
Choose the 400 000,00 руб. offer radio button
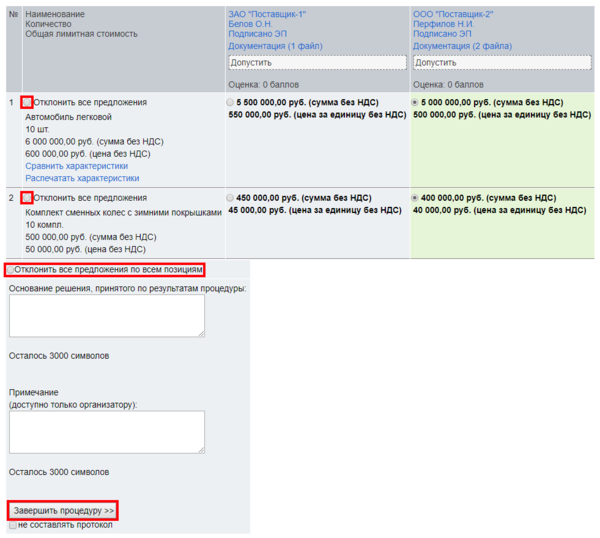click(416, 198)
